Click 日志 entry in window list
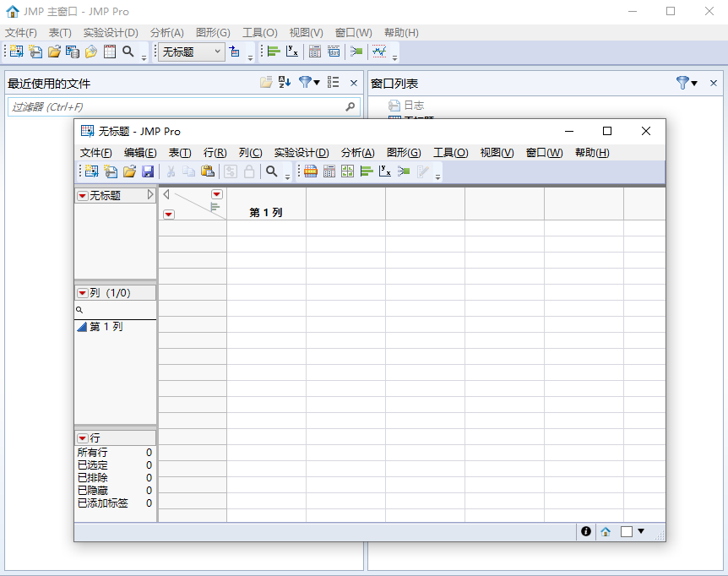The width and height of the screenshot is (728, 576). (x=414, y=106)
